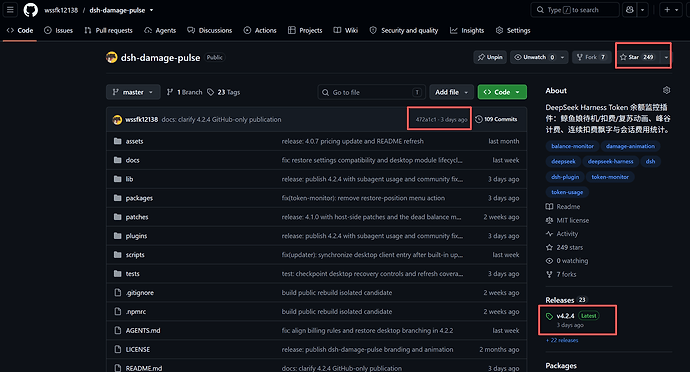
Task: Open the patches folder
Action: click(x=137, y=217)
